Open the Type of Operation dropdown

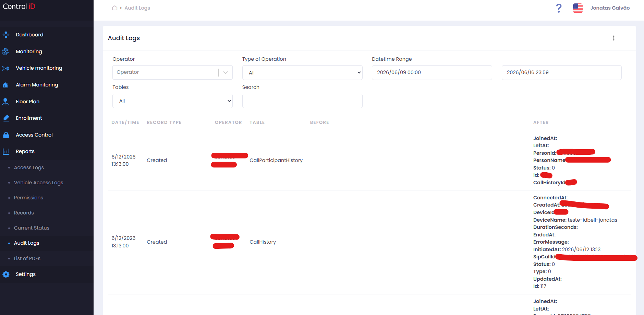pos(302,73)
